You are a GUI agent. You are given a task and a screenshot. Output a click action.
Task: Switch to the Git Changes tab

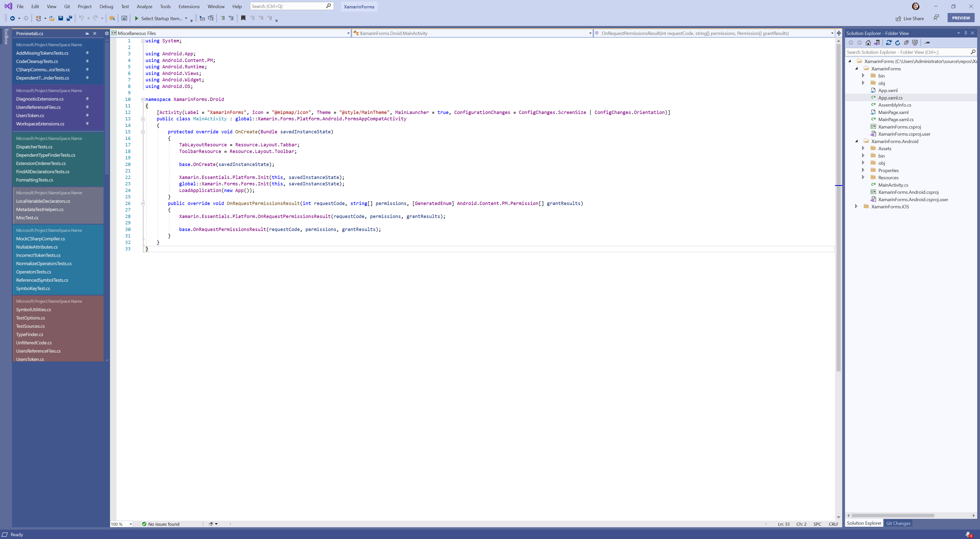(898, 523)
